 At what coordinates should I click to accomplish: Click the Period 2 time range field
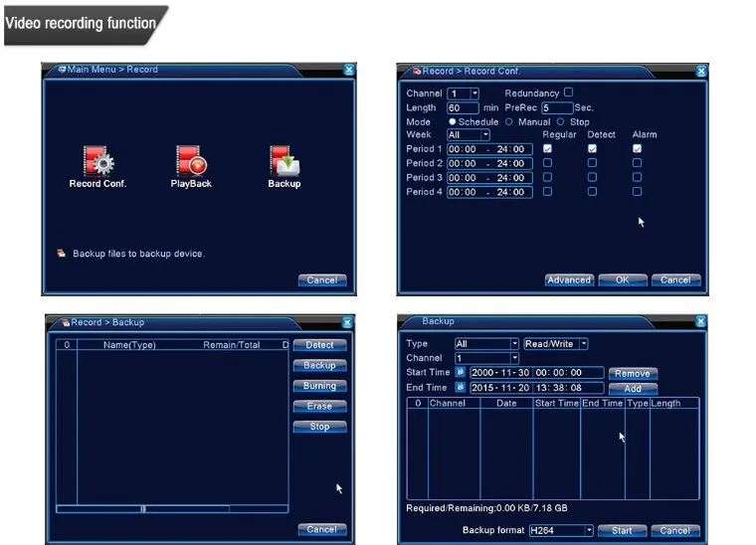pos(489,163)
